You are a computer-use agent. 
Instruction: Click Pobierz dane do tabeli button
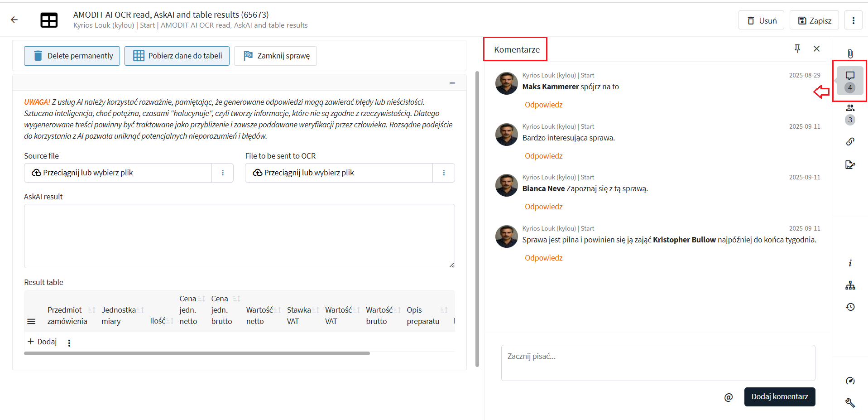[x=177, y=56]
